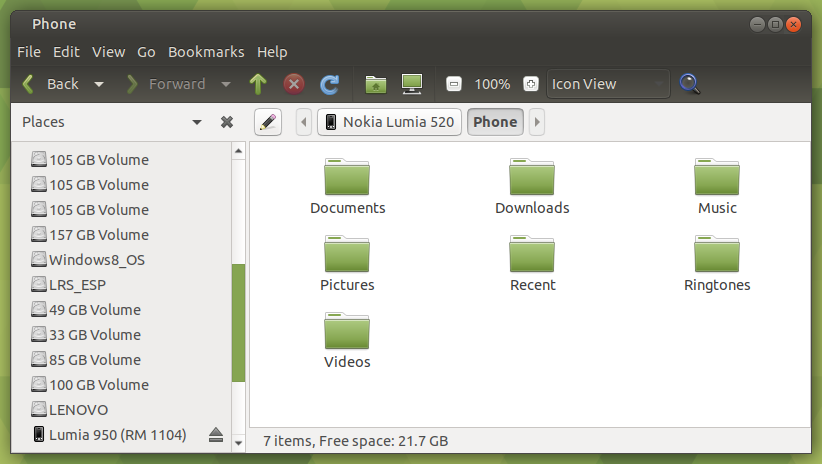822x464 pixels.
Task: Open the Back history dropdown arrow
Action: pyautogui.click(x=99, y=84)
